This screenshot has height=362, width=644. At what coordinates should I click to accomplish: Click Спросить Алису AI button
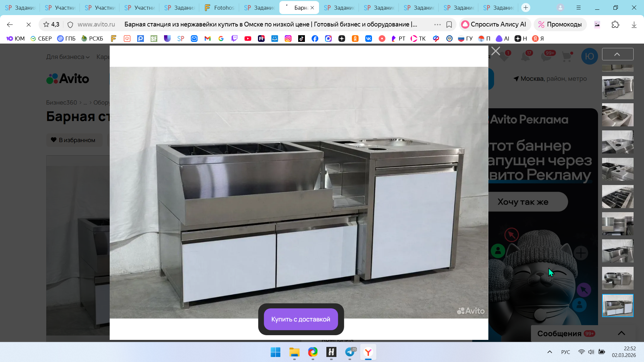click(494, 24)
